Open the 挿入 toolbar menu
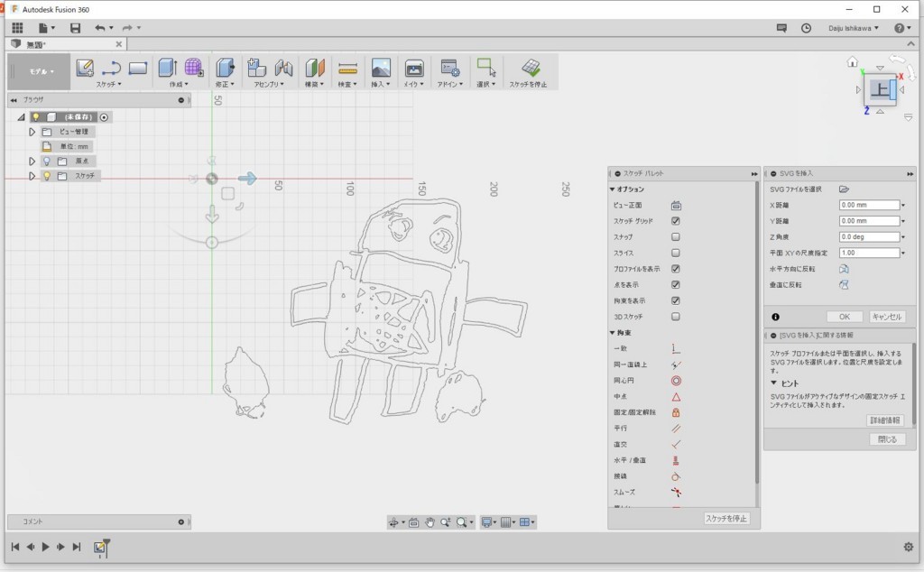 381,84
